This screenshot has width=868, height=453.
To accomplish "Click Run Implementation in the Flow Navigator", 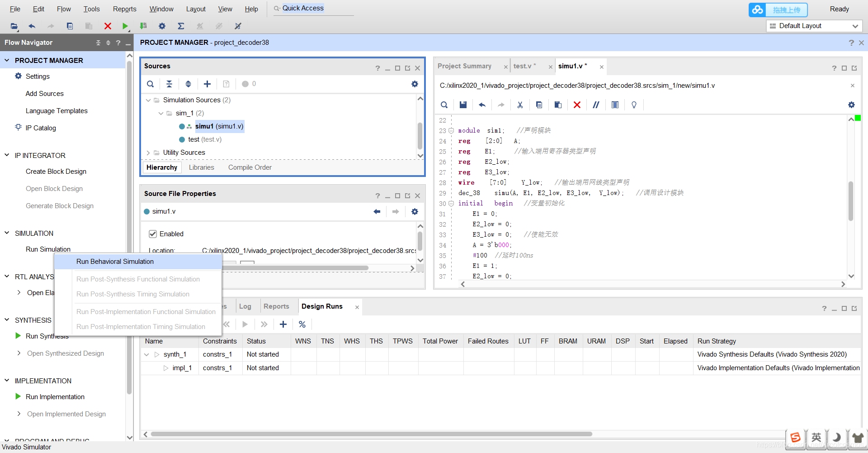I will (x=55, y=396).
